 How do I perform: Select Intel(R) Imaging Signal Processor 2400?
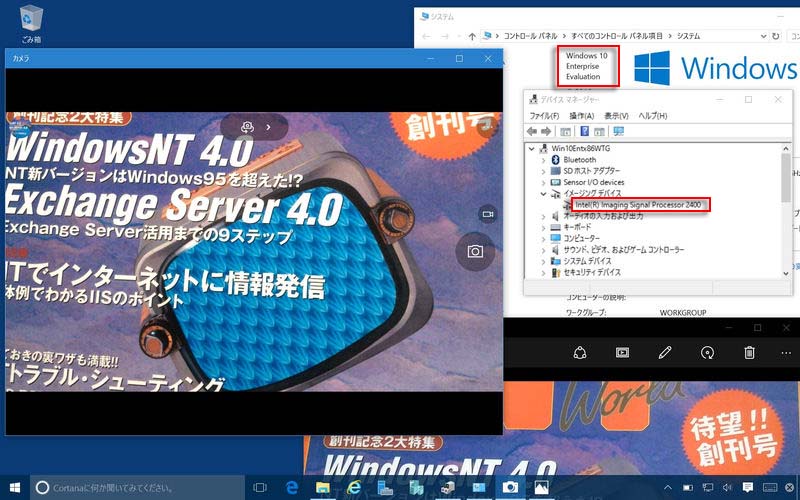(638, 205)
